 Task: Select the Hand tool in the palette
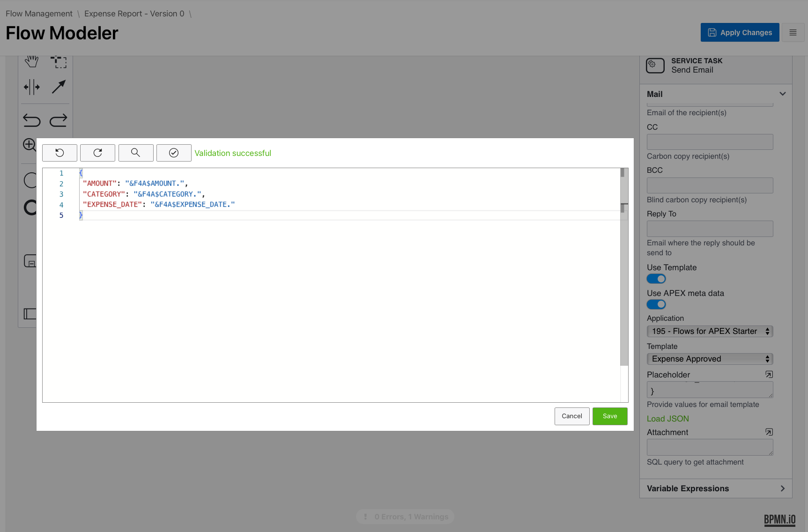point(31,61)
